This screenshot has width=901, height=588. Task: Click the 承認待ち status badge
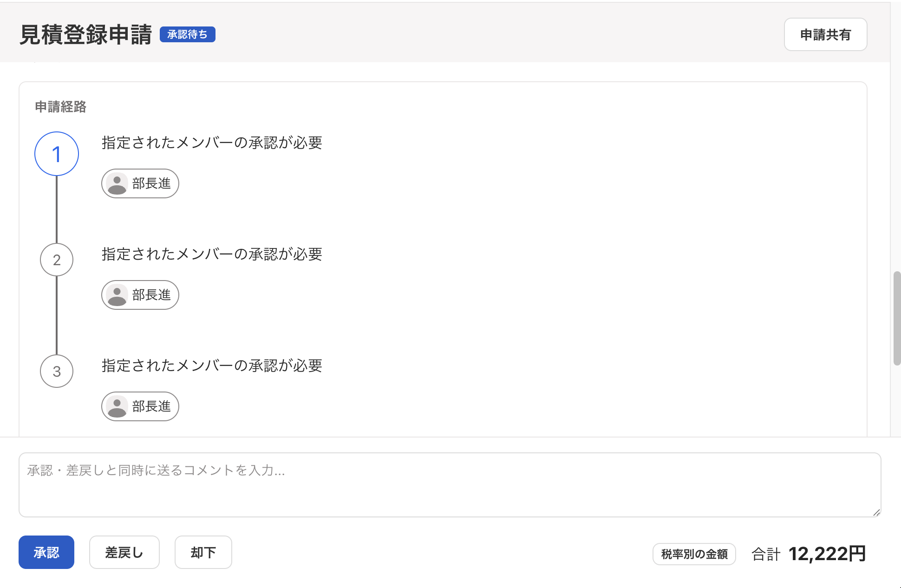tap(188, 34)
